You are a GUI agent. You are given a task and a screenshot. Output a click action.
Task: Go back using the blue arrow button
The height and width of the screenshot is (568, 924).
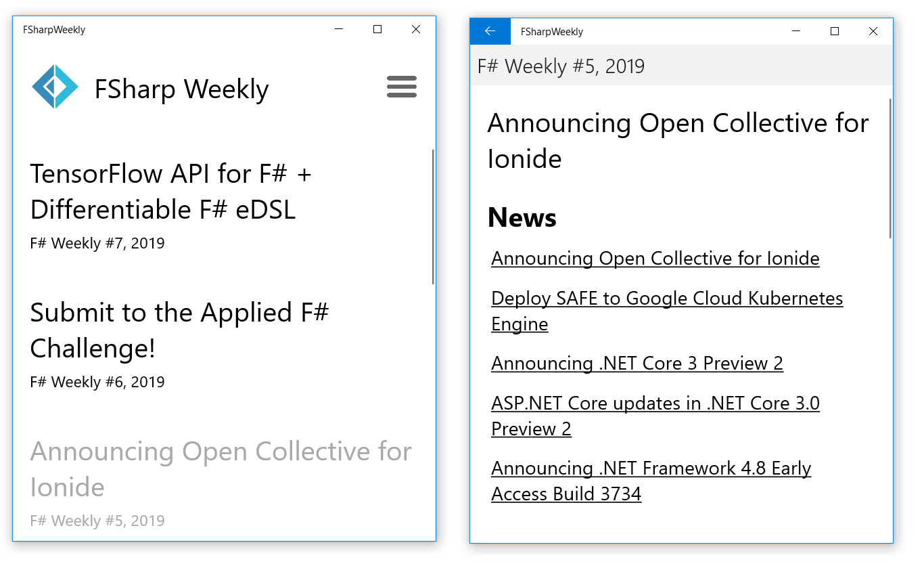[490, 31]
